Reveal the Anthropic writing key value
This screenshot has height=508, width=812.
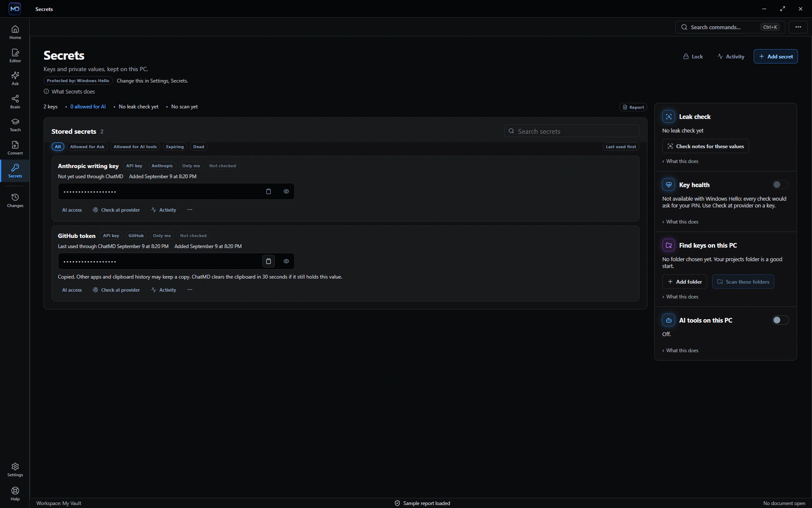[286, 191]
